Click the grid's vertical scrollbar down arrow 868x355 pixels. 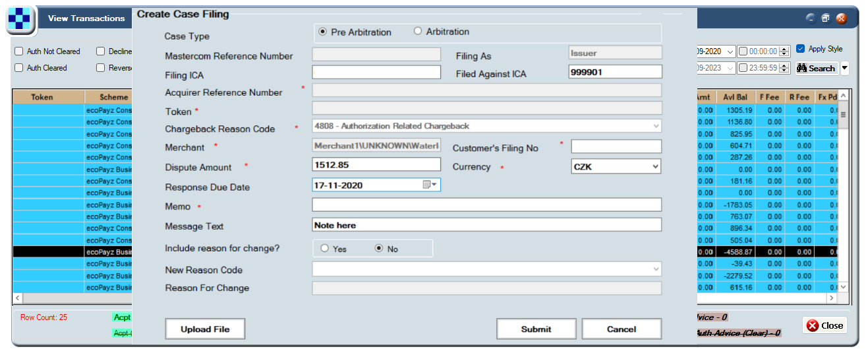(x=842, y=288)
